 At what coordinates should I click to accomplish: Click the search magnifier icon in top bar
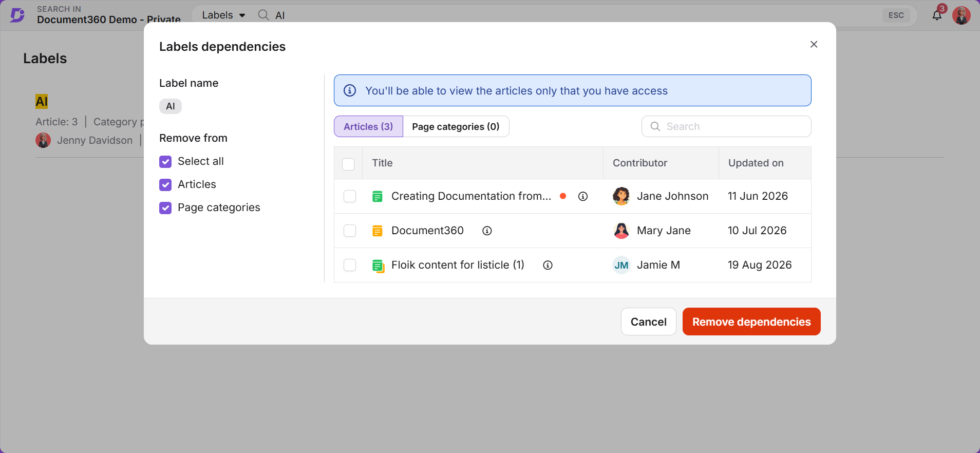tap(263, 15)
